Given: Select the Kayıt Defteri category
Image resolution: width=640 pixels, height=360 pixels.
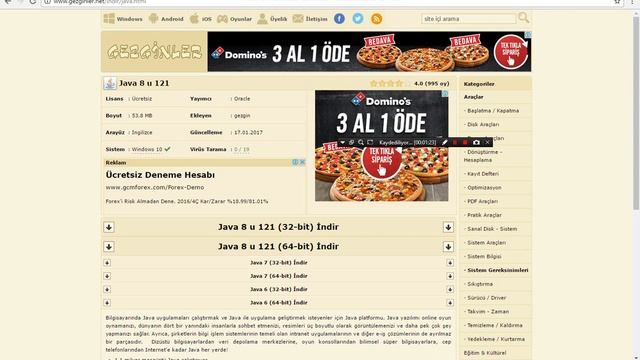Looking at the screenshot, I should coord(483,174).
